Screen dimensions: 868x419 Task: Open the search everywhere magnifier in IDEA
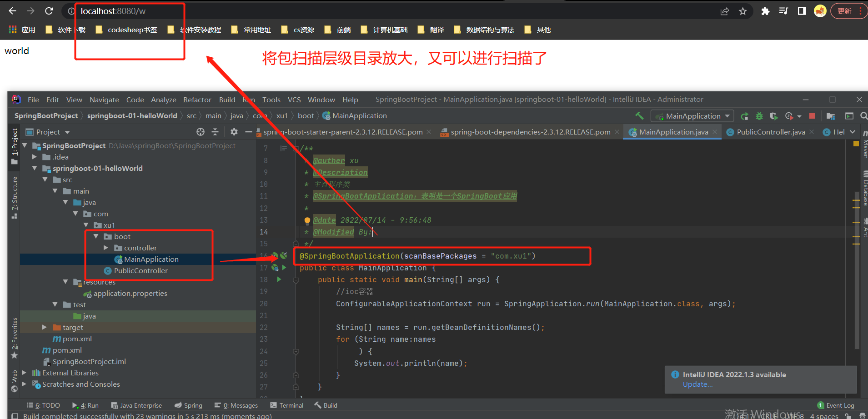click(863, 116)
